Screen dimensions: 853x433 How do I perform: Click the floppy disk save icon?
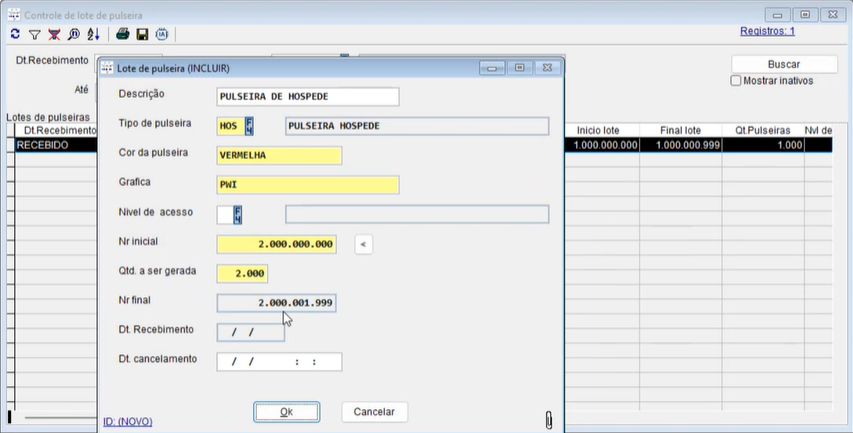[x=142, y=34]
